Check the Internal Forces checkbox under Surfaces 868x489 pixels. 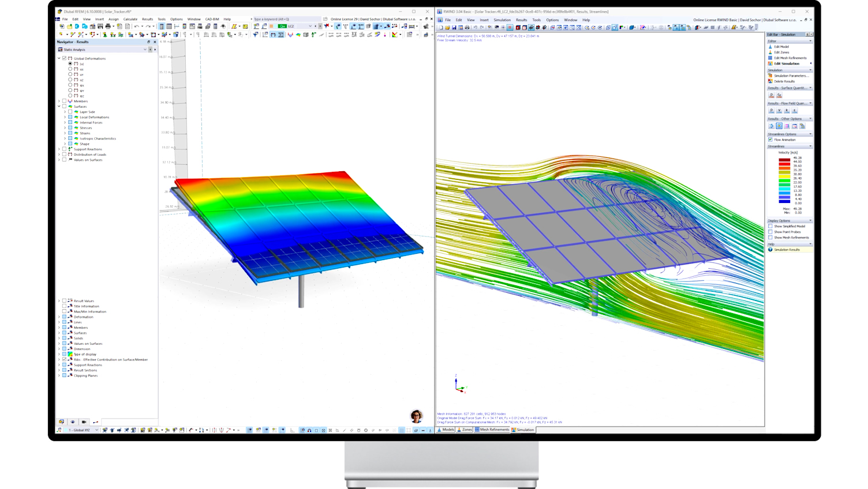(x=70, y=122)
